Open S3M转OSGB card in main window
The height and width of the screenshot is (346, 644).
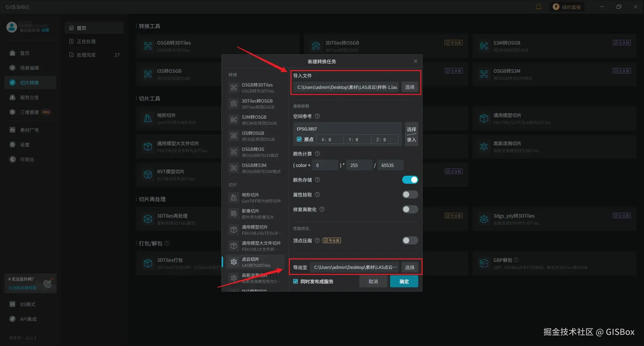pyautogui.click(x=554, y=46)
